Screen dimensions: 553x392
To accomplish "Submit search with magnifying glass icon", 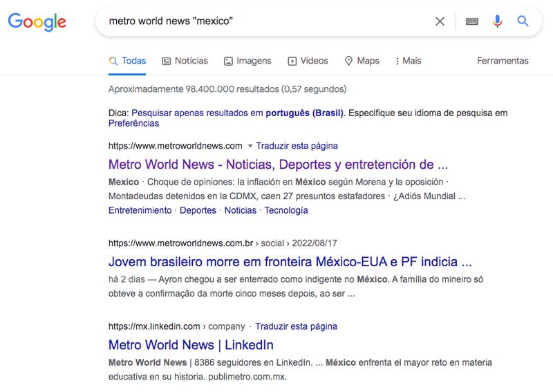I will [523, 21].
